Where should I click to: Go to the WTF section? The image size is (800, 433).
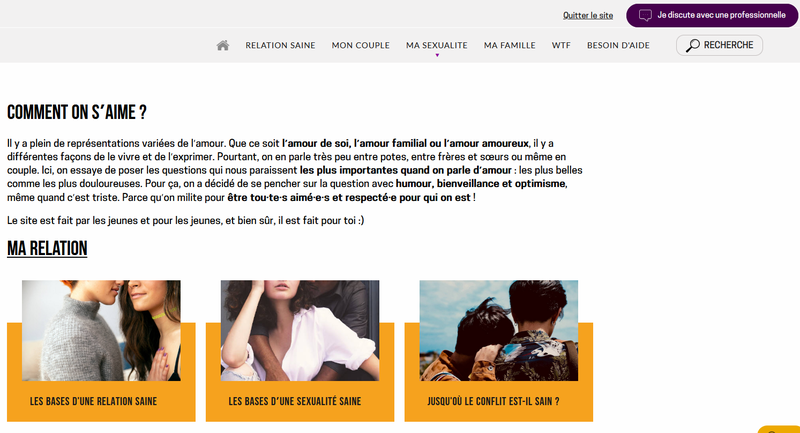(561, 45)
